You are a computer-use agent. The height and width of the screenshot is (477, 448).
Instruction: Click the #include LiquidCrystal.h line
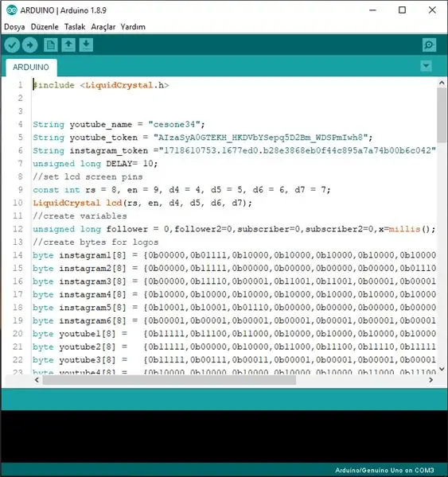click(x=101, y=85)
